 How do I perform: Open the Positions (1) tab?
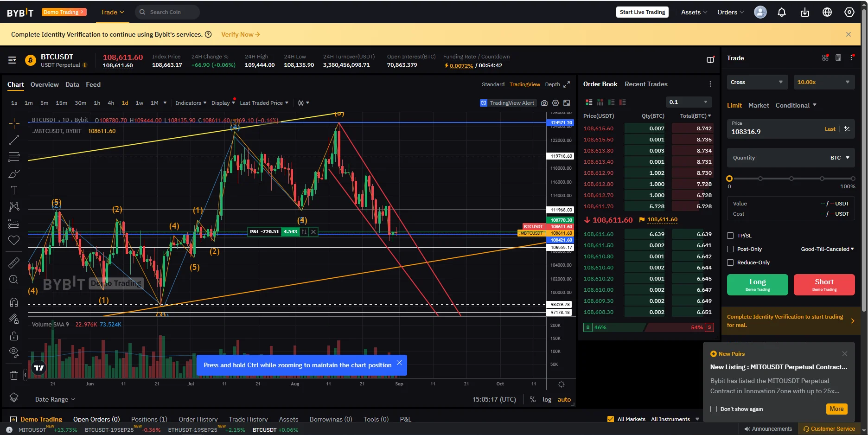point(149,419)
